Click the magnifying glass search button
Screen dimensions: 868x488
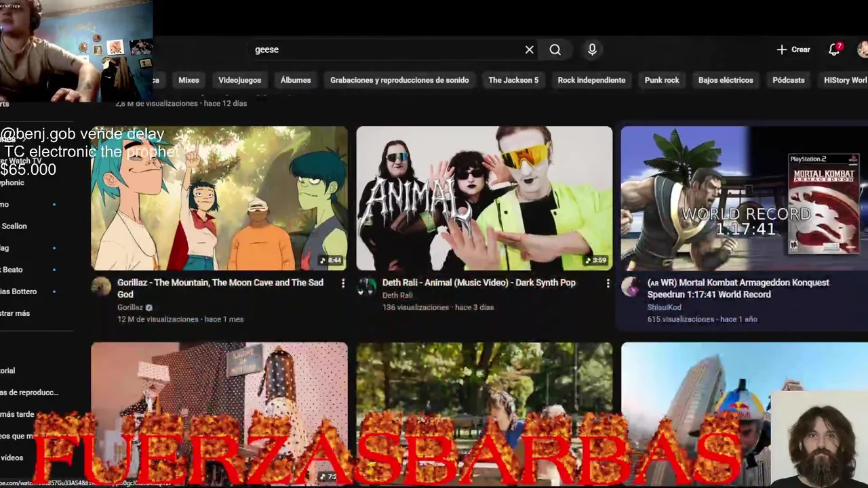555,49
